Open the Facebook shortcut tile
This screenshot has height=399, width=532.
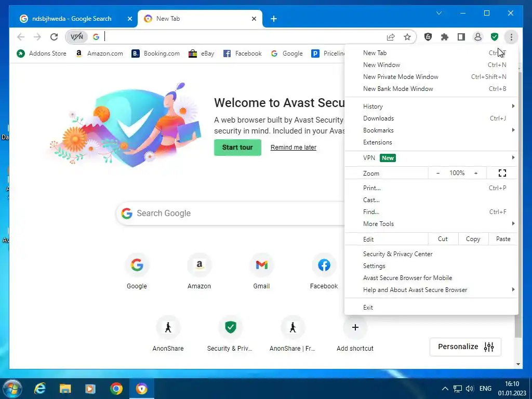(x=324, y=272)
